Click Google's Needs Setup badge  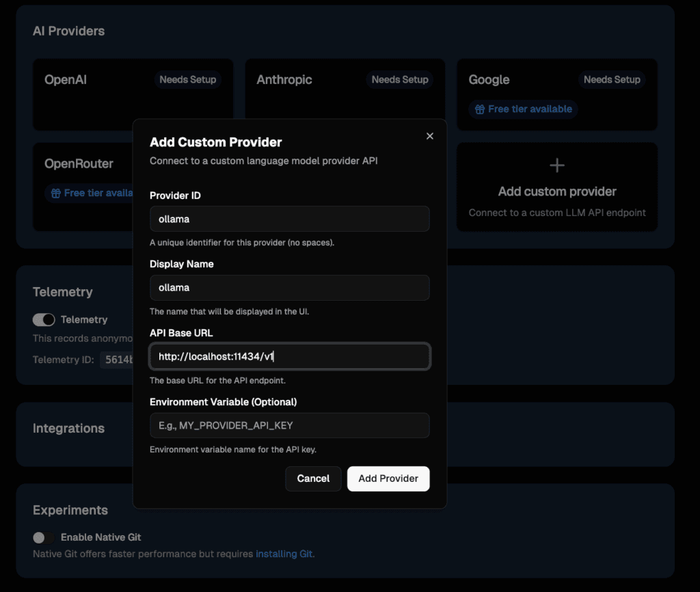[x=612, y=80]
